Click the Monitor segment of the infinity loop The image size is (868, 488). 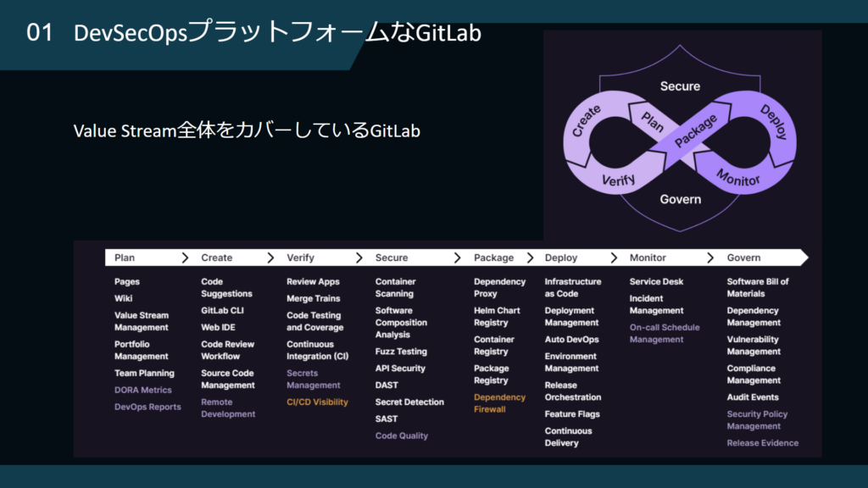738,178
